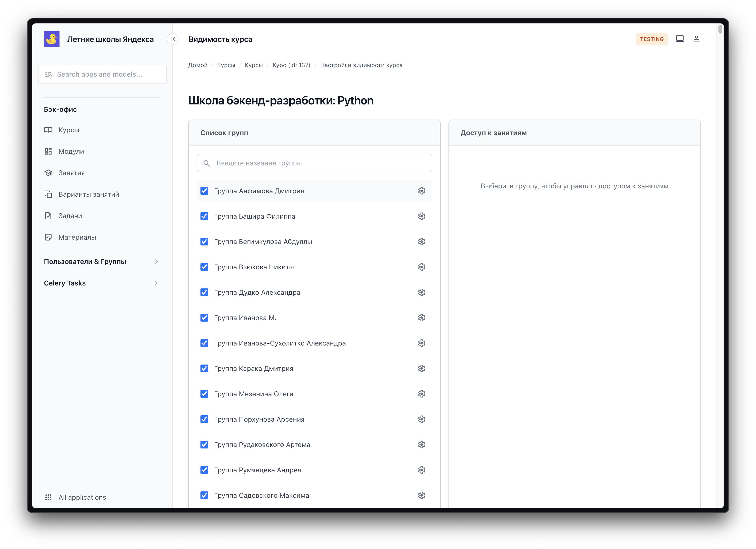Select the Группа Мезенина Олега row label
Image resolution: width=756 pixels, height=549 pixels.
[x=254, y=394]
